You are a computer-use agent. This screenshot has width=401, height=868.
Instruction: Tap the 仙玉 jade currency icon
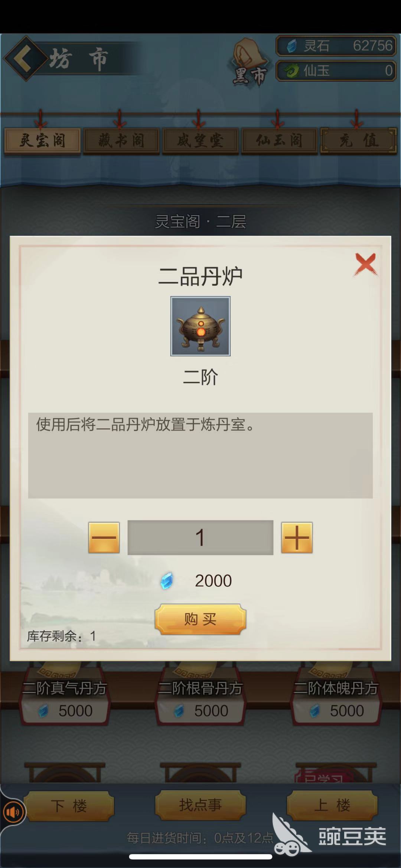[292, 70]
